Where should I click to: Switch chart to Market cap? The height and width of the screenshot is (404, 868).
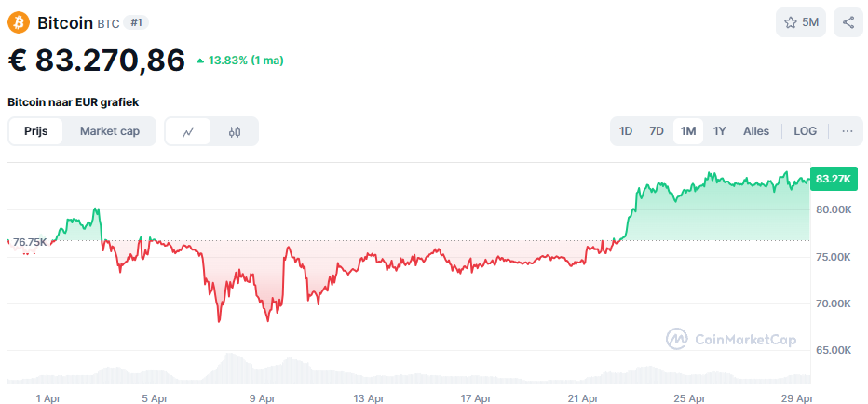pyautogui.click(x=110, y=131)
